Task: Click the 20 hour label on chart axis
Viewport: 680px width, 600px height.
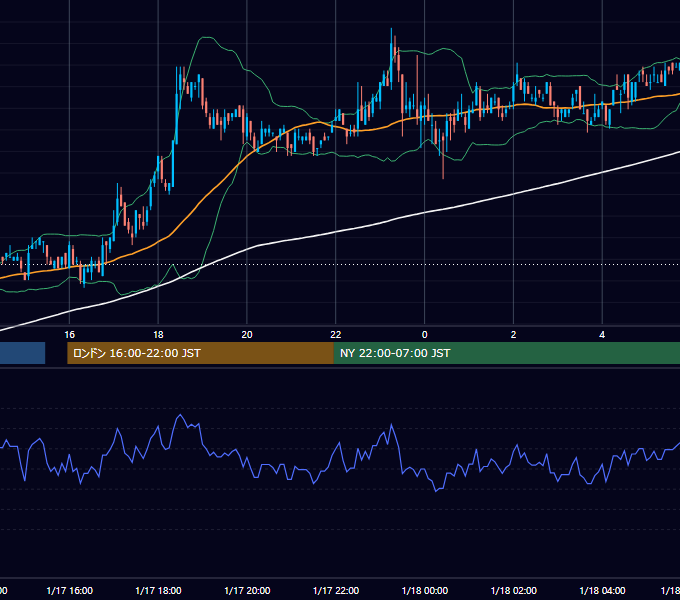Action: pos(247,335)
